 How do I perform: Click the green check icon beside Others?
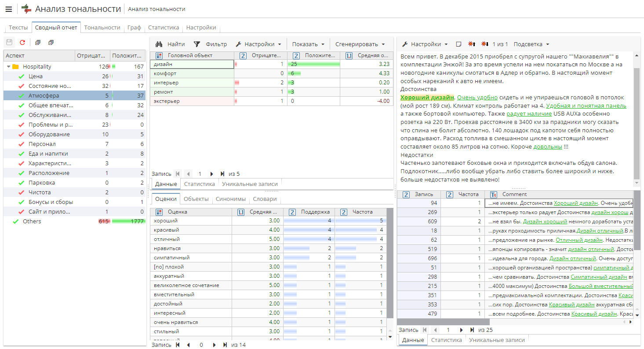16,222
